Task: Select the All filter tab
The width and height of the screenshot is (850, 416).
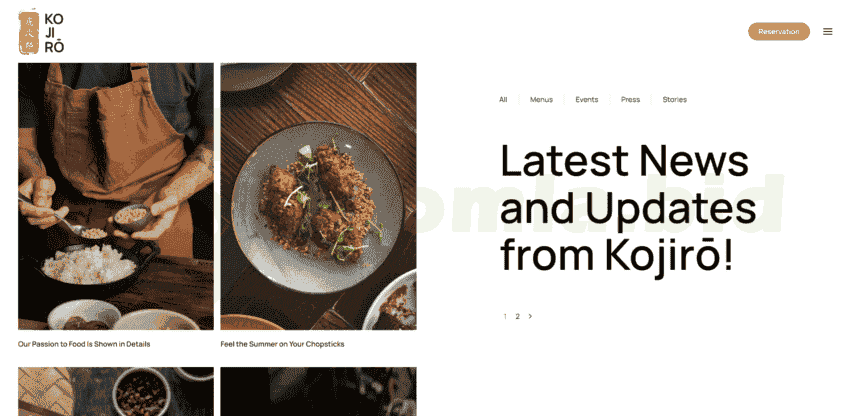Action: pyautogui.click(x=503, y=99)
